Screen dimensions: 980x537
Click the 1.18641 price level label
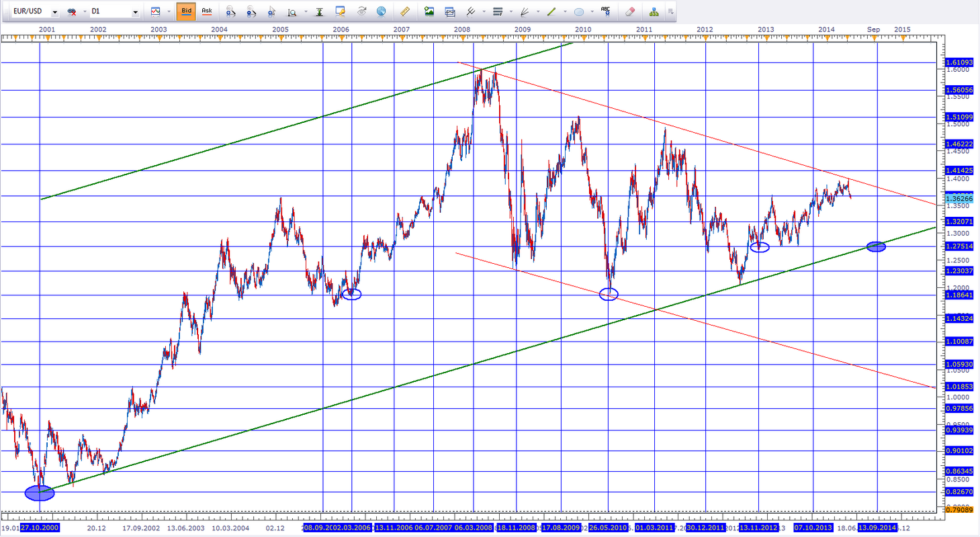(x=959, y=295)
